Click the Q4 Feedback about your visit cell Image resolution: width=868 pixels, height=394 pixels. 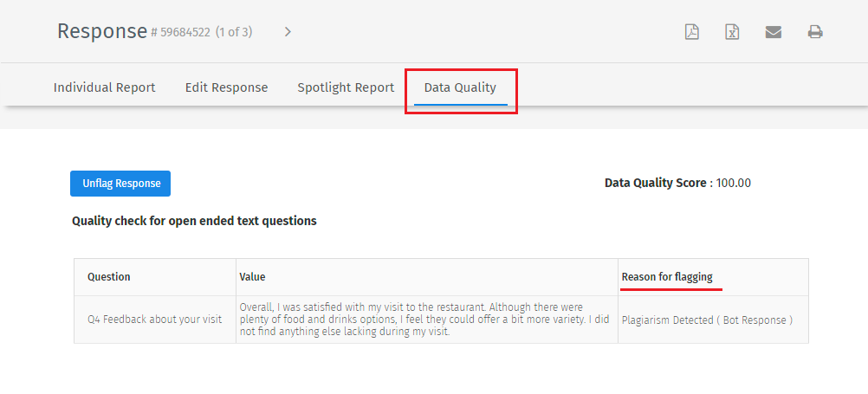pyautogui.click(x=154, y=320)
